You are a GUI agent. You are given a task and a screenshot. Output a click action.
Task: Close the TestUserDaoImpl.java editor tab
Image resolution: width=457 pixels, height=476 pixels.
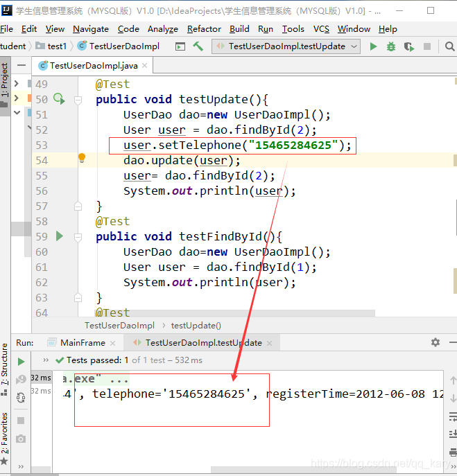[145, 66]
